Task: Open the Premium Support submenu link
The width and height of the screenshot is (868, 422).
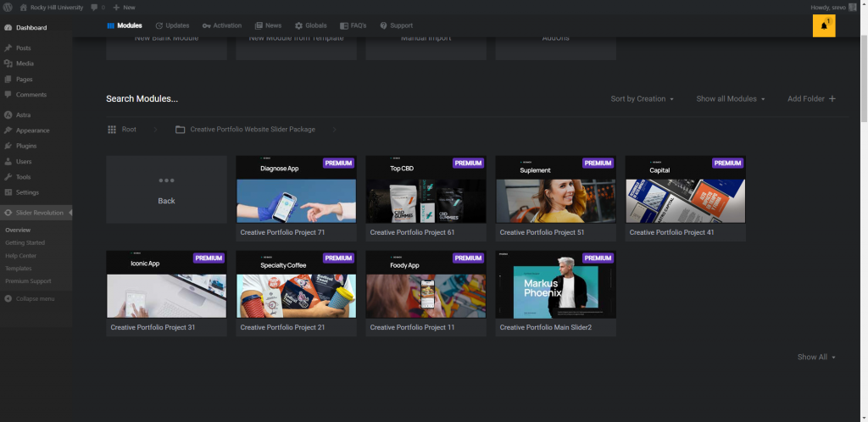Action: tap(28, 281)
